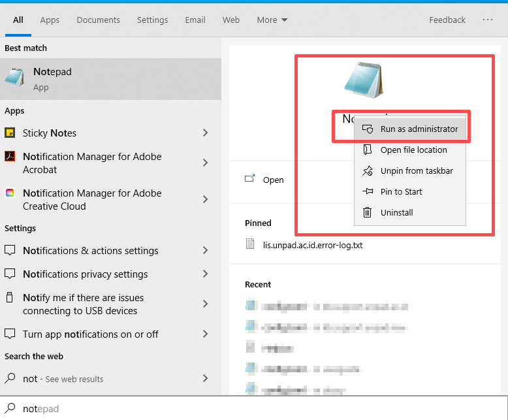Open Turn app notifications on or off
Viewport: 508px width, 420px height.
pos(90,334)
